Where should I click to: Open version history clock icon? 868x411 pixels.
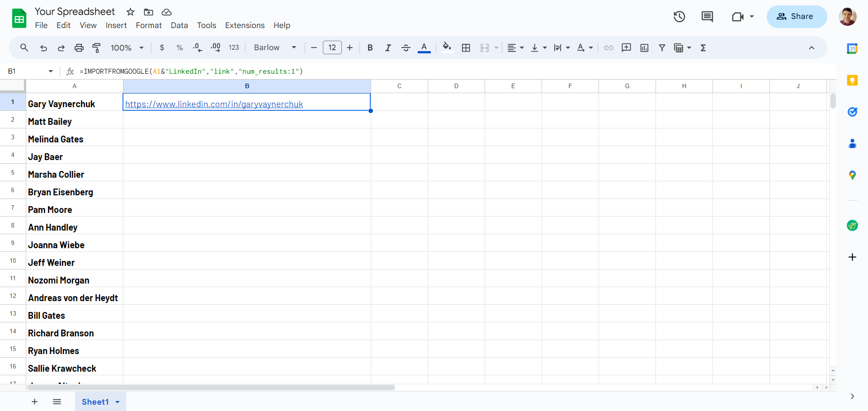tap(679, 17)
